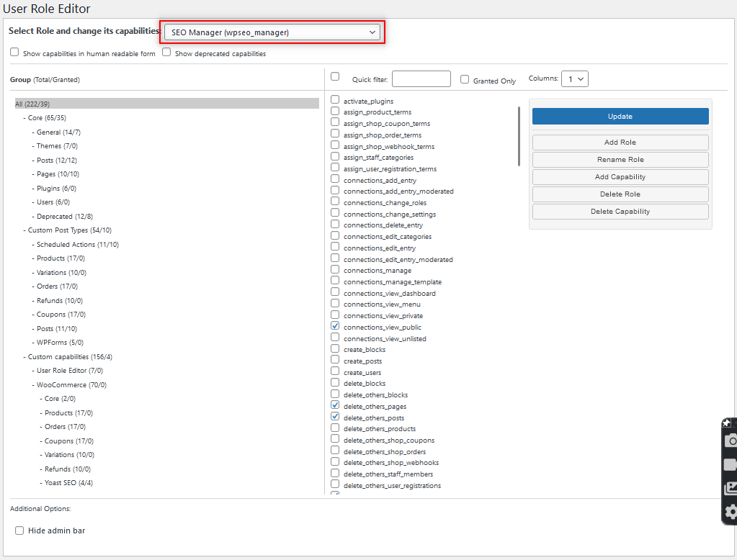The image size is (737, 560).
Task: Click the blue Update button
Action: coord(620,117)
